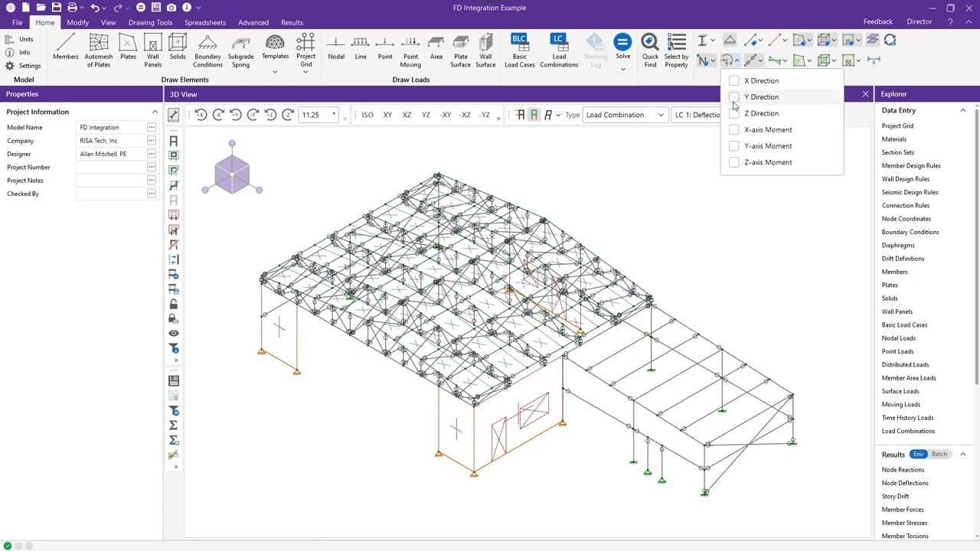980x551 pixels.
Task: Expand the Project Grid dropdown arrow
Action: pos(305,72)
